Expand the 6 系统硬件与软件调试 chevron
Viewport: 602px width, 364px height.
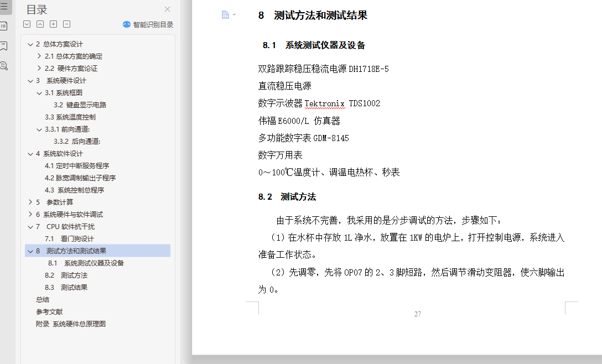click(30, 214)
